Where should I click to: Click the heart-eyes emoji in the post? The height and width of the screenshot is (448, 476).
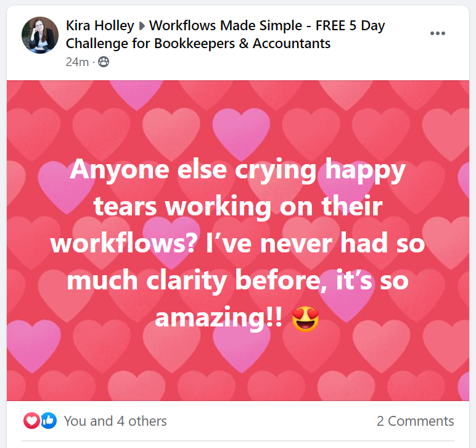(x=305, y=318)
